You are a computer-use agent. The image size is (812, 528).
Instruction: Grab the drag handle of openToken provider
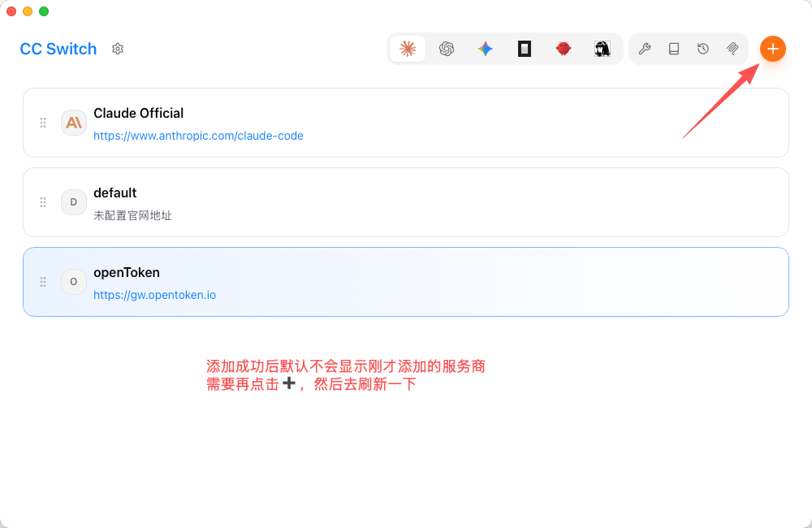tap(43, 282)
